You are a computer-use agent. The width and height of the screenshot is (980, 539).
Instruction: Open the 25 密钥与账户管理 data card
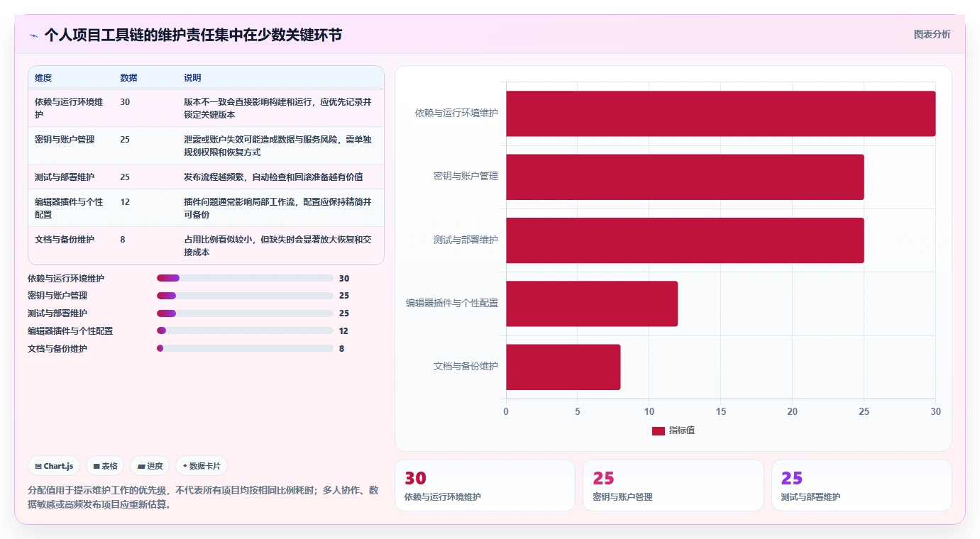[673, 485]
